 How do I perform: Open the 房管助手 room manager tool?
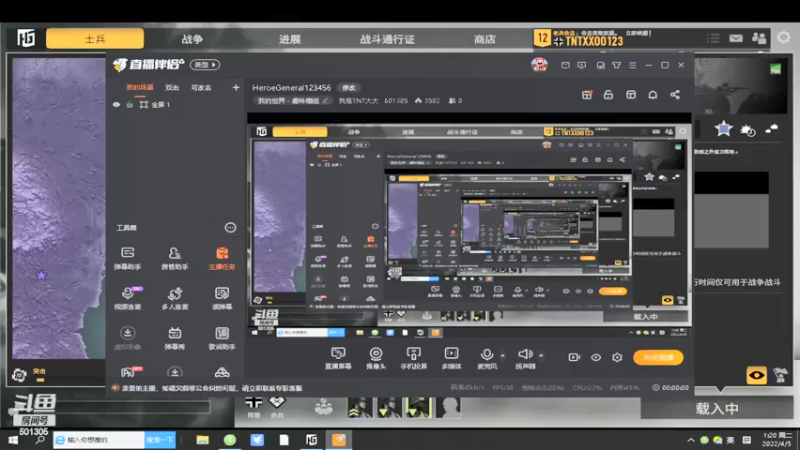(174, 258)
